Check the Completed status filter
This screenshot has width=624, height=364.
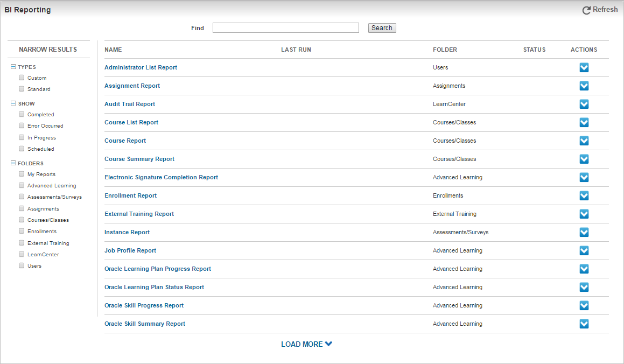click(22, 114)
